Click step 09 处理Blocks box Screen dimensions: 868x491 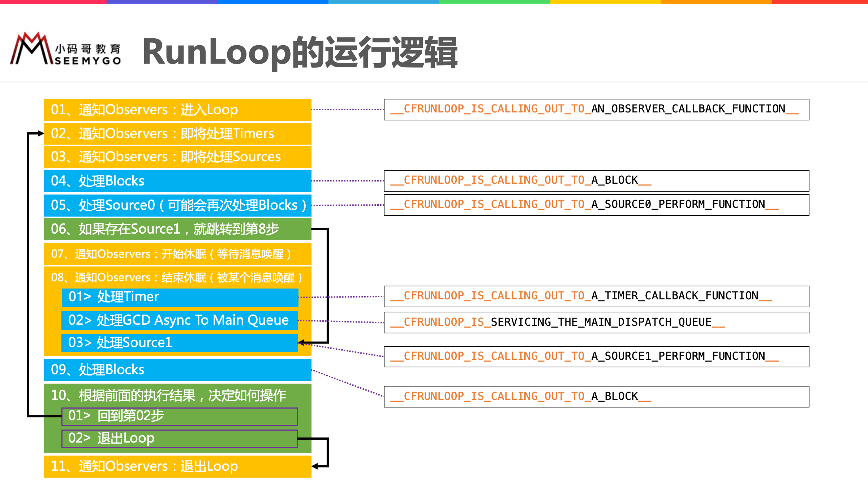[x=177, y=370]
